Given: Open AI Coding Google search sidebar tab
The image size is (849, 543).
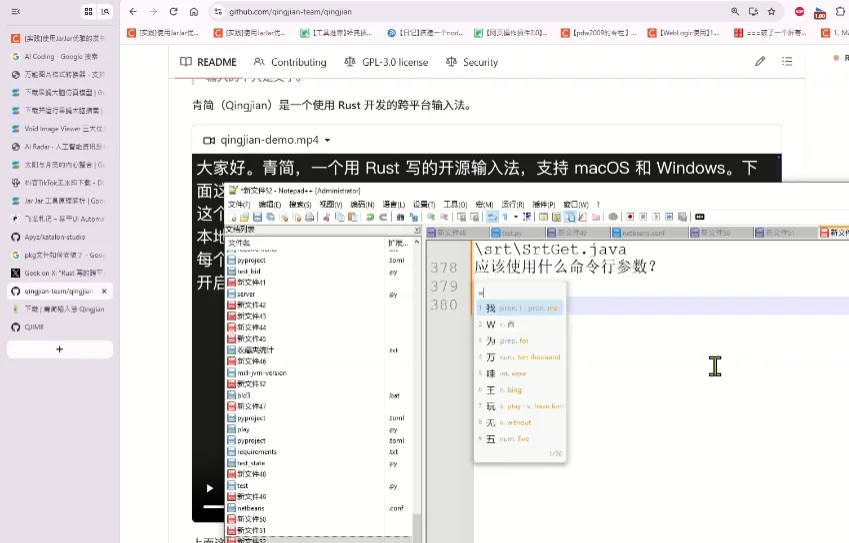Looking at the screenshot, I should (x=60, y=56).
